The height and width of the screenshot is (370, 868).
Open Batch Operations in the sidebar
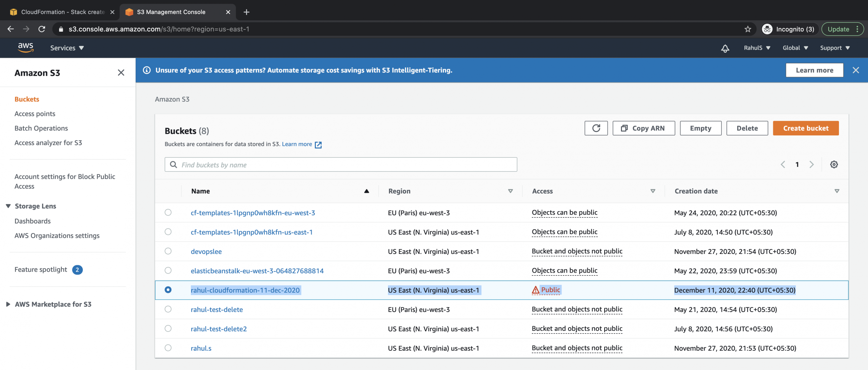(x=41, y=128)
